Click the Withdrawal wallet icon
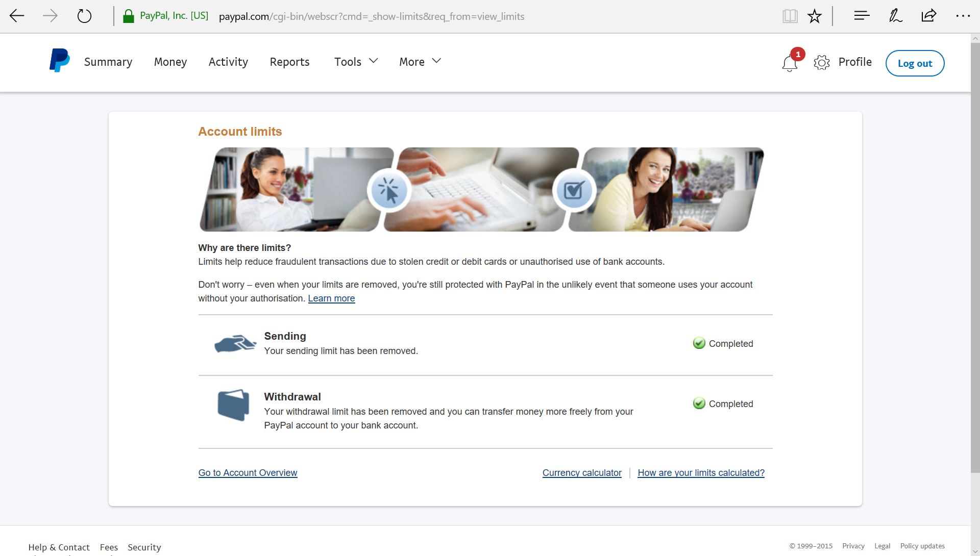The height and width of the screenshot is (556, 980). click(233, 405)
